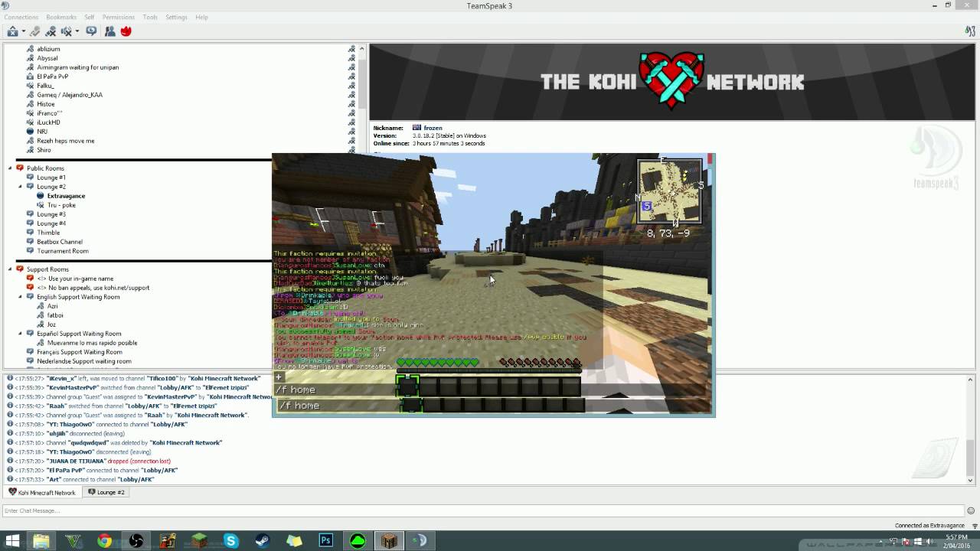
Task: Select Français Support Waiting Room channel
Action: pyautogui.click(x=80, y=352)
